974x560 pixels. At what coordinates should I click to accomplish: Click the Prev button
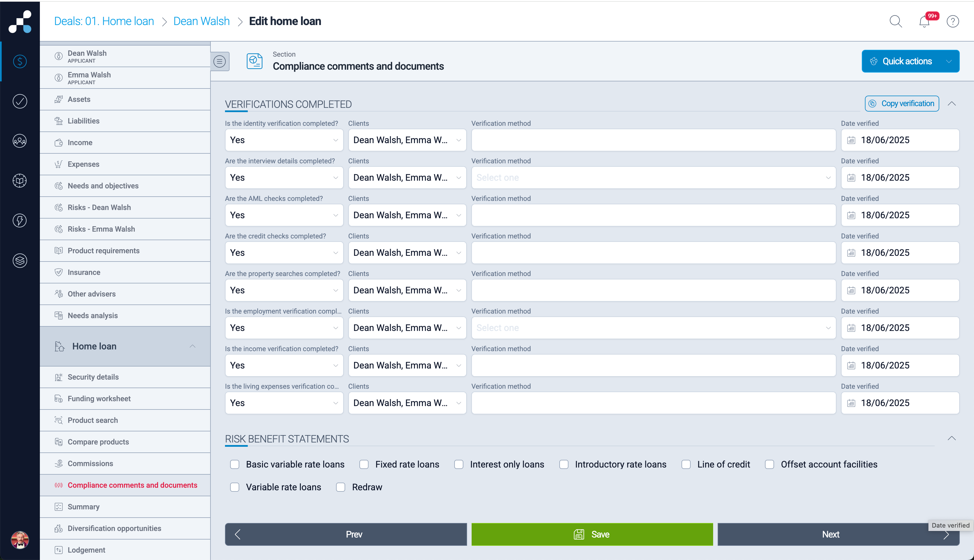coord(345,534)
